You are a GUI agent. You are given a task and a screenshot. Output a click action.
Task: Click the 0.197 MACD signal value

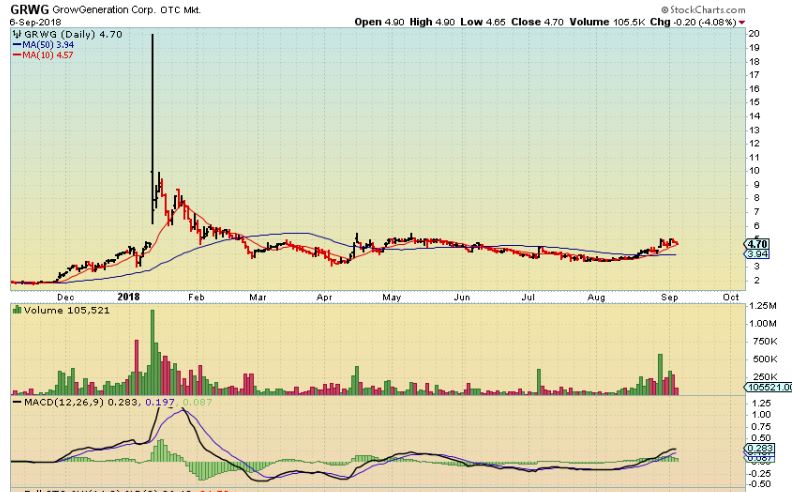(x=160, y=403)
